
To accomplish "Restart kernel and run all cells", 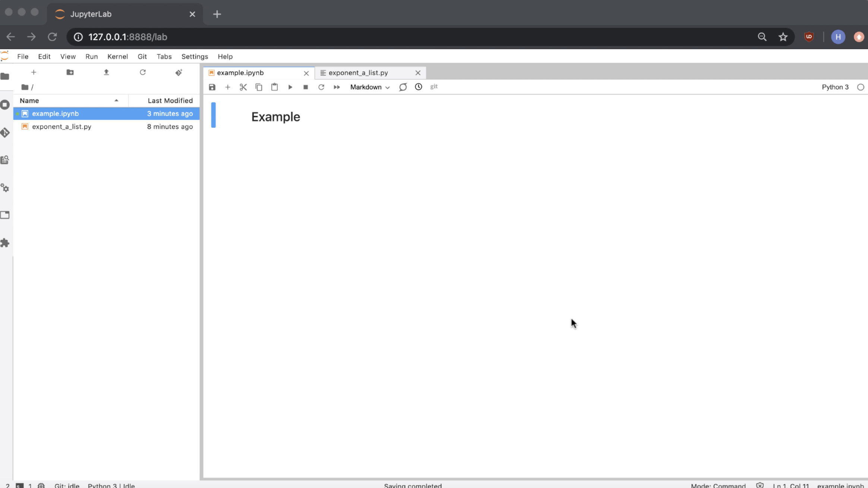I will pyautogui.click(x=337, y=87).
